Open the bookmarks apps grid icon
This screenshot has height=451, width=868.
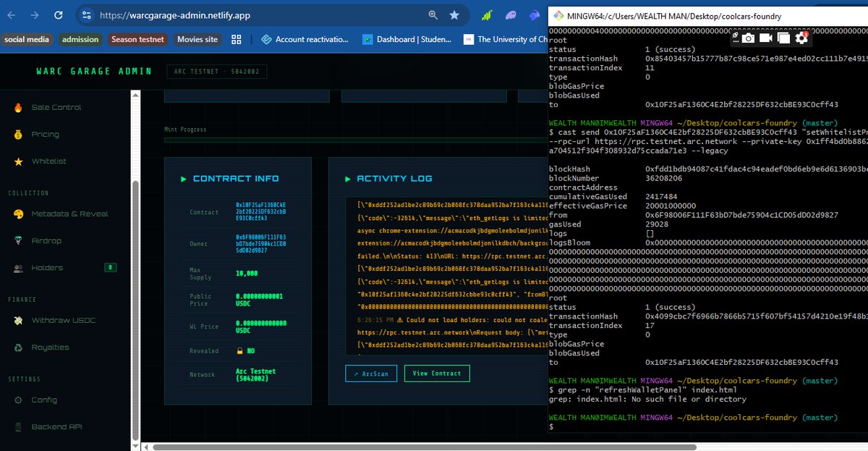tap(236, 39)
